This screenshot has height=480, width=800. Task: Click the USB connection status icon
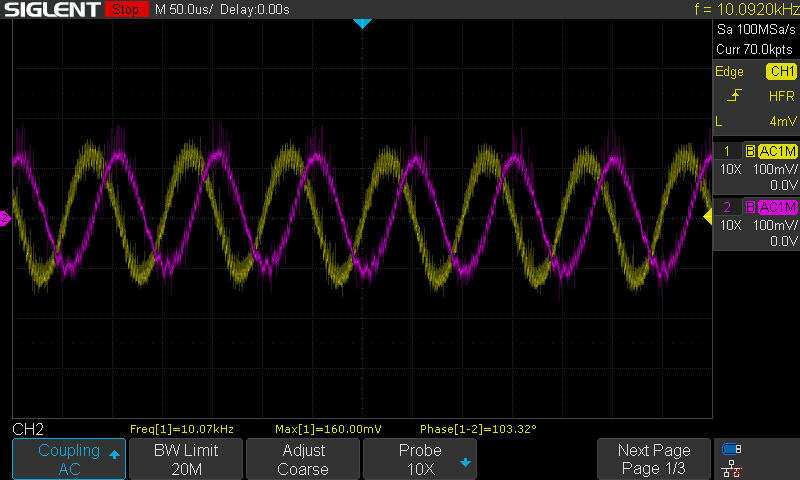click(731, 449)
